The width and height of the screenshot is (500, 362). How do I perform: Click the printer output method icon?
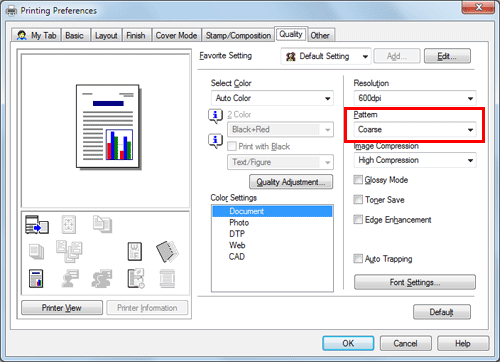tap(37, 224)
